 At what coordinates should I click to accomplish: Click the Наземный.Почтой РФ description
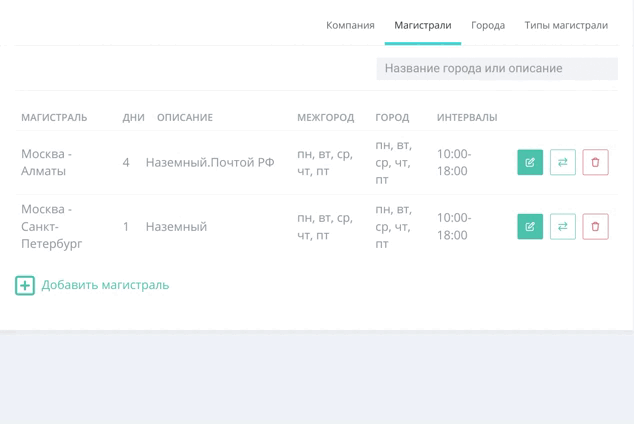[210, 162]
